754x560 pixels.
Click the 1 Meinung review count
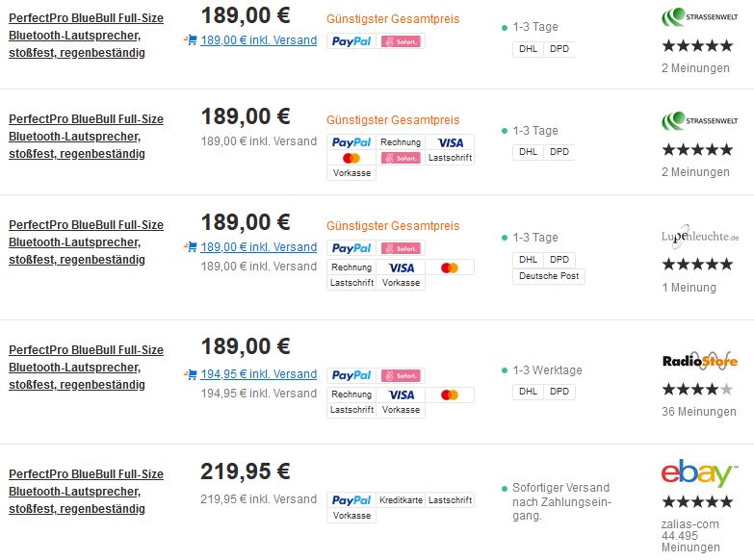pos(689,288)
